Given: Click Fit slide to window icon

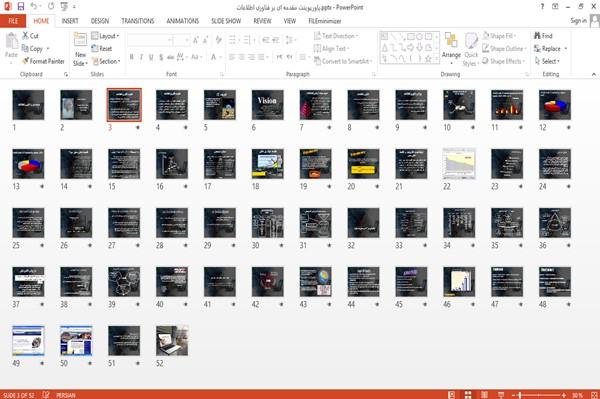Looking at the screenshot, I should tap(594, 395).
